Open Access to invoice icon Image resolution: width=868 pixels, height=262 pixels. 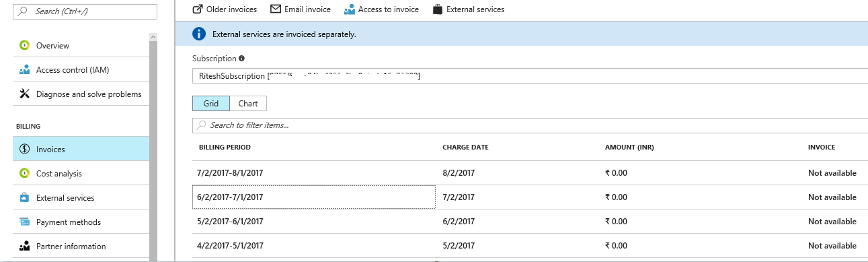pos(349,9)
